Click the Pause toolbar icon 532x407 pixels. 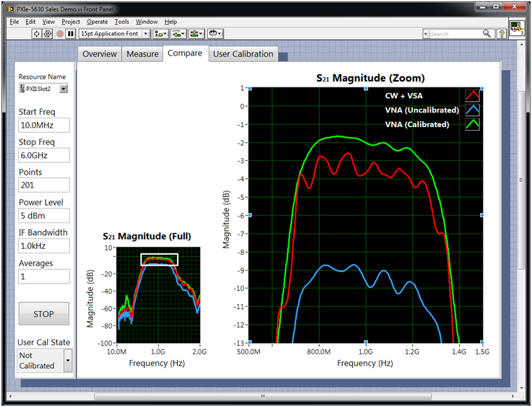point(71,34)
